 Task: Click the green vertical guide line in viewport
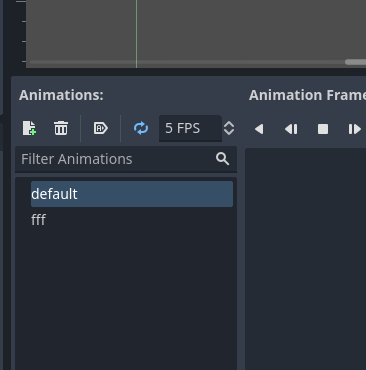[136, 33]
